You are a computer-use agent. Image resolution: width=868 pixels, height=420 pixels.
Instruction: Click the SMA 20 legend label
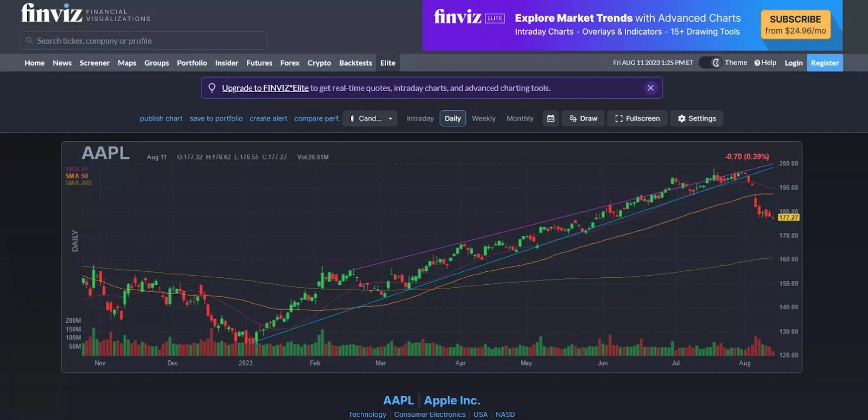[x=76, y=169]
